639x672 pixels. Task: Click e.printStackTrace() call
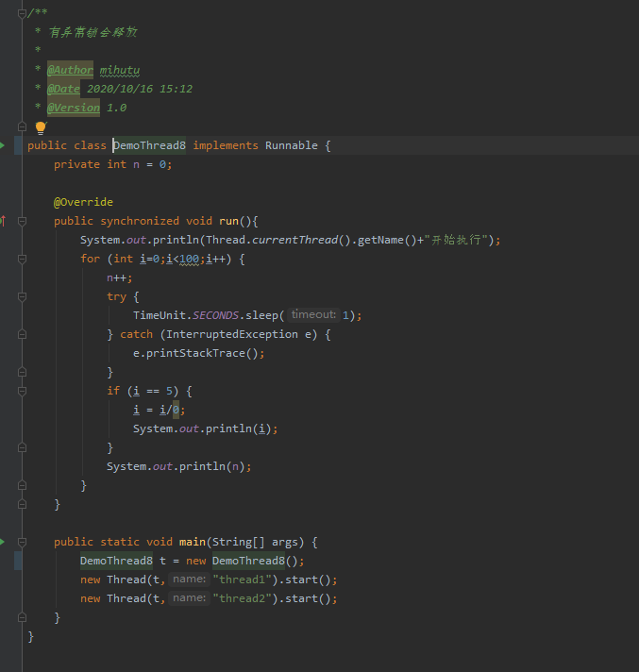tap(199, 353)
